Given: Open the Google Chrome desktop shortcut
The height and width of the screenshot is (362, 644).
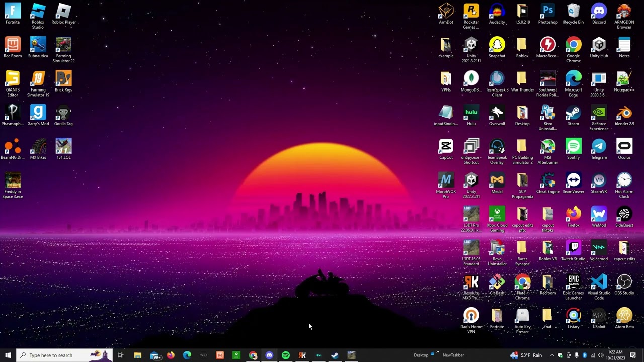Looking at the screenshot, I should click(574, 50).
